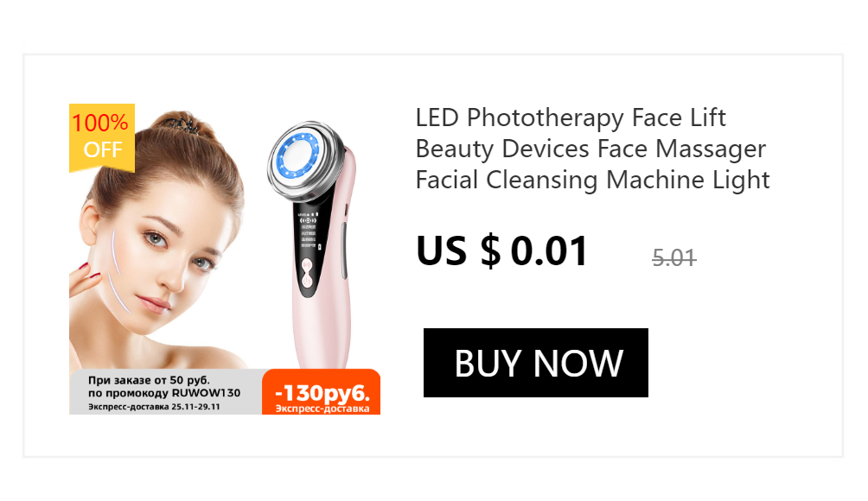This screenshot has height=501, width=868.
Task: Click the crossed-out 5.01 original price
Action: [673, 257]
